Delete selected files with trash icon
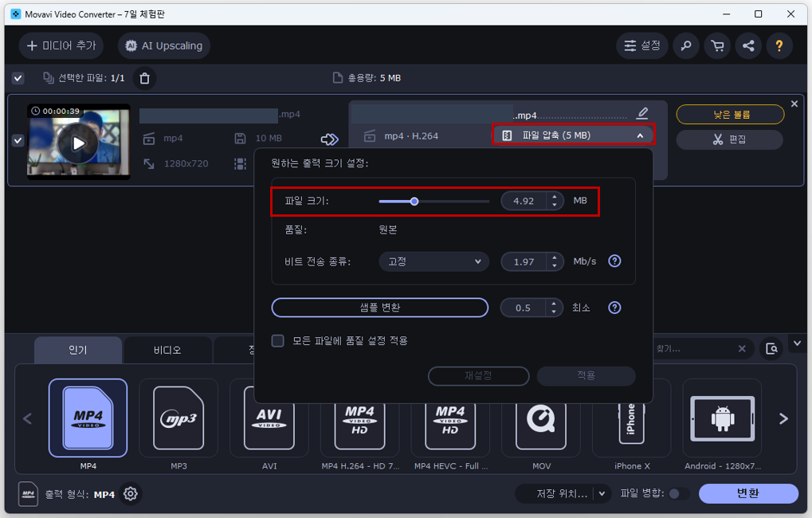Screen dimensions: 812x518 click(x=145, y=78)
